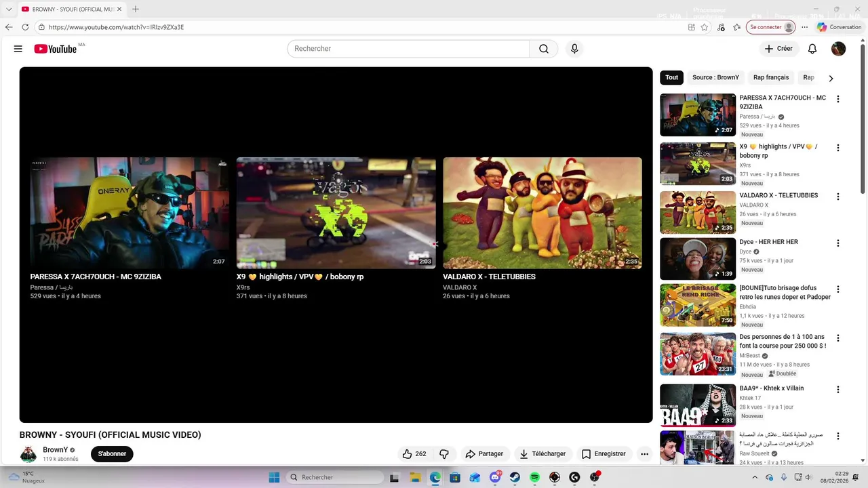The image size is (868, 488).
Task: Open the BrownY channel avatar
Action: pos(28,454)
